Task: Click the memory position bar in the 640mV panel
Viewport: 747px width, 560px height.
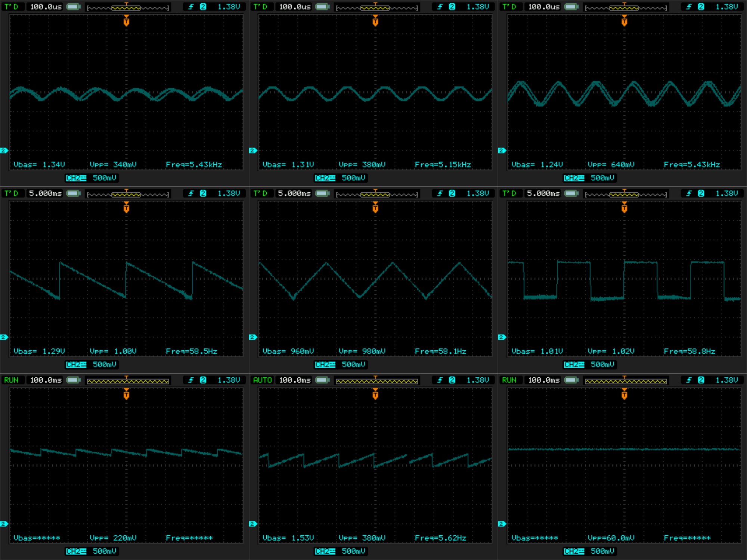Action: point(626,7)
